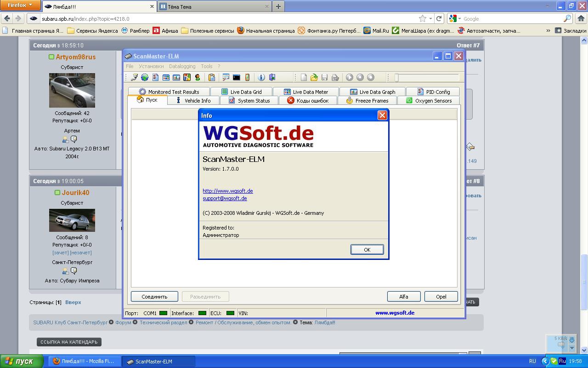This screenshot has height=368, width=588.
Task: Switch to the Live Data Graph tab
Action: (x=372, y=92)
